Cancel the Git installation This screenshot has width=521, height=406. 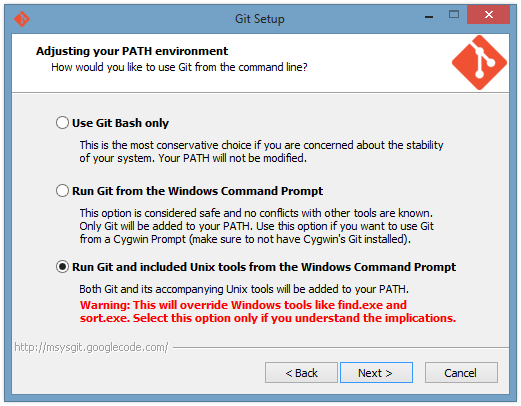461,373
